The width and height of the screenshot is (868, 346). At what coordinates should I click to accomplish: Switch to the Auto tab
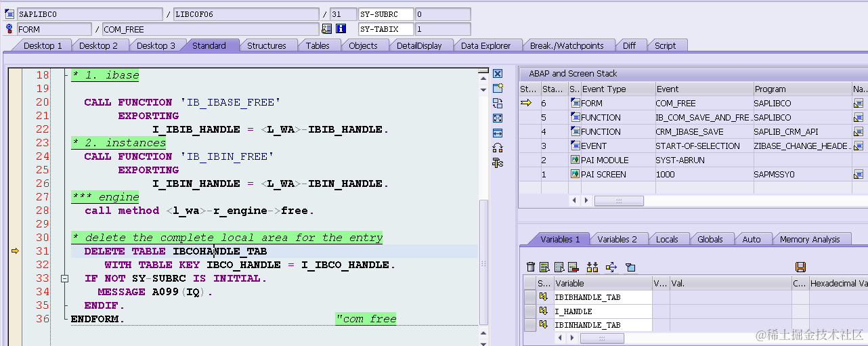pyautogui.click(x=752, y=239)
